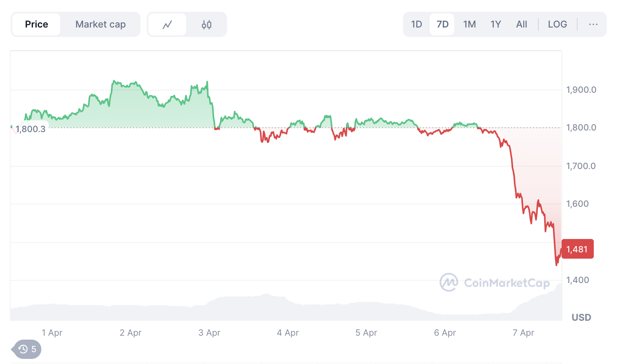Set time range to 1D
This screenshot has width=617, height=364.
click(x=416, y=24)
